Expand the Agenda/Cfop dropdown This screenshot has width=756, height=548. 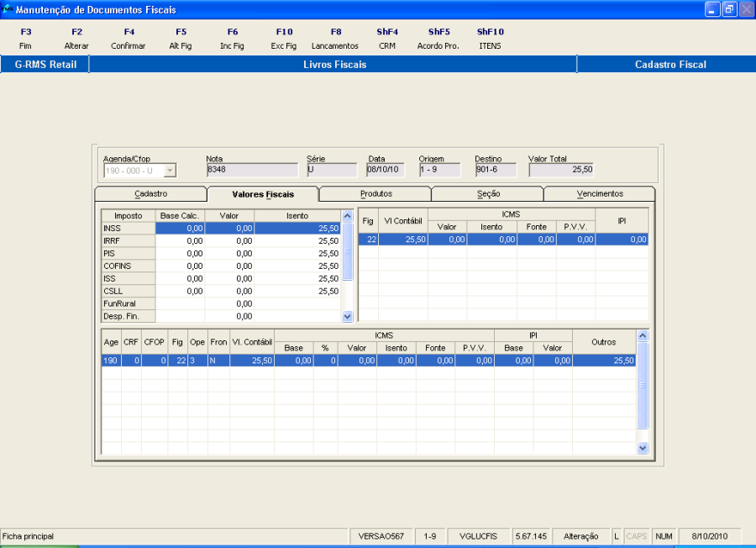click(x=170, y=171)
